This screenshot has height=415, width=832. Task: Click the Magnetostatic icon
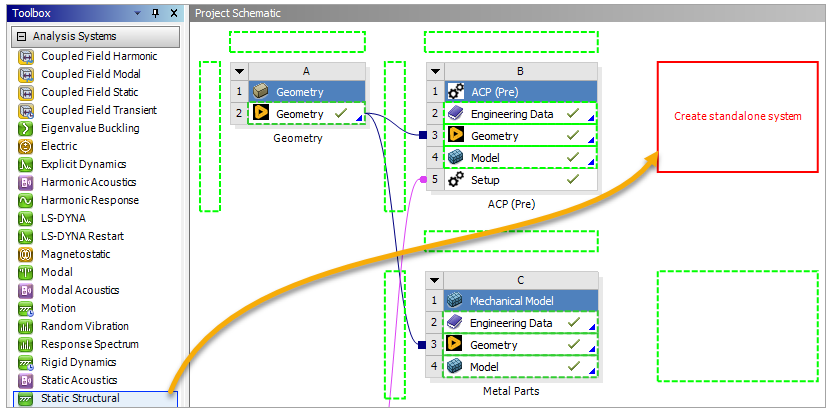[25, 254]
